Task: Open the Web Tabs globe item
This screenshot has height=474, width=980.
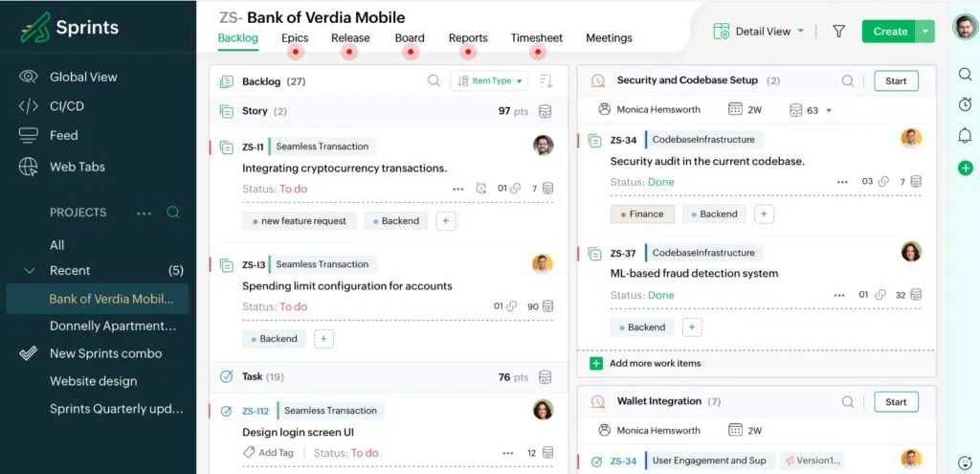Action: tap(77, 167)
